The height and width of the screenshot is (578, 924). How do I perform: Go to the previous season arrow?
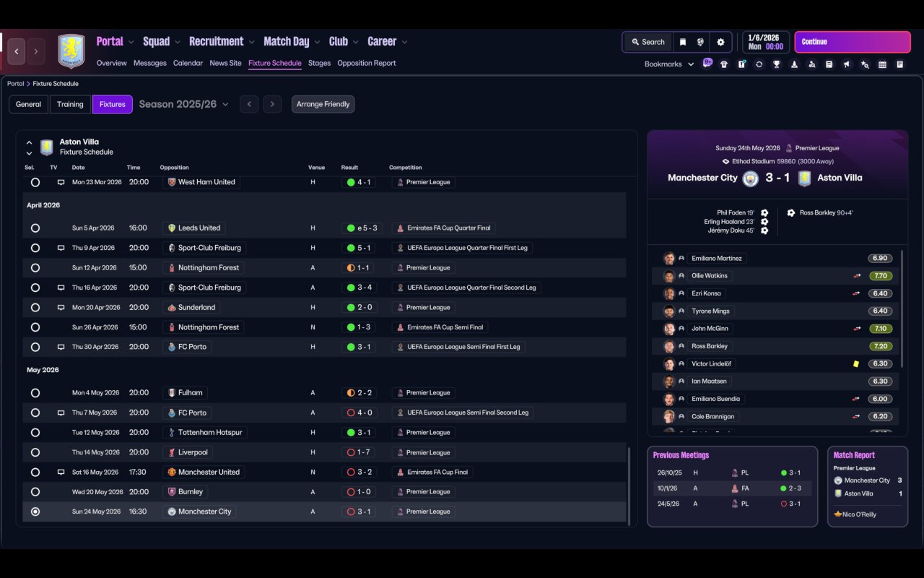[x=249, y=104]
